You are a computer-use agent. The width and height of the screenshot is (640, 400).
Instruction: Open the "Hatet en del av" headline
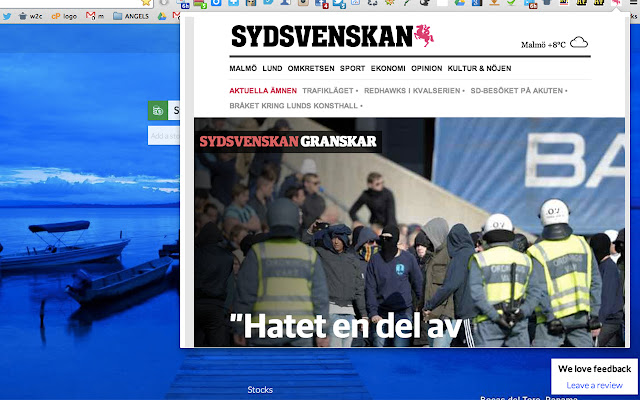click(346, 327)
